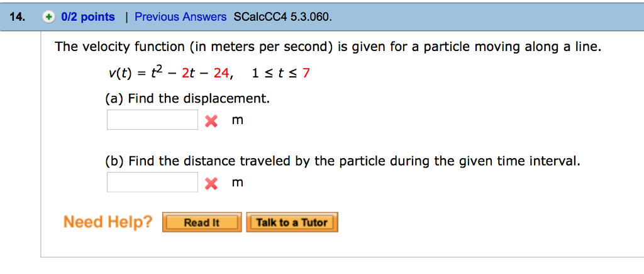Image resolution: width=644 pixels, height=274 pixels.
Task: Click the part (a) Find the displacement prompt
Action: click(187, 99)
